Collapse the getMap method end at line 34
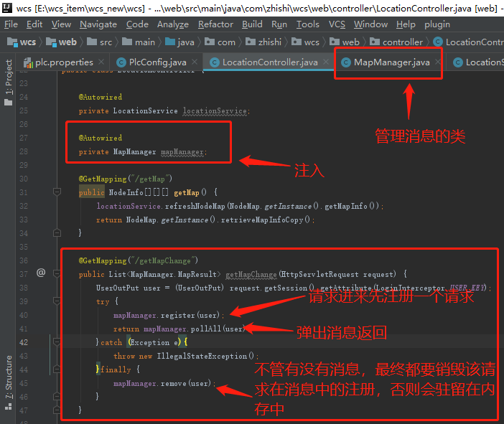 (x=57, y=233)
